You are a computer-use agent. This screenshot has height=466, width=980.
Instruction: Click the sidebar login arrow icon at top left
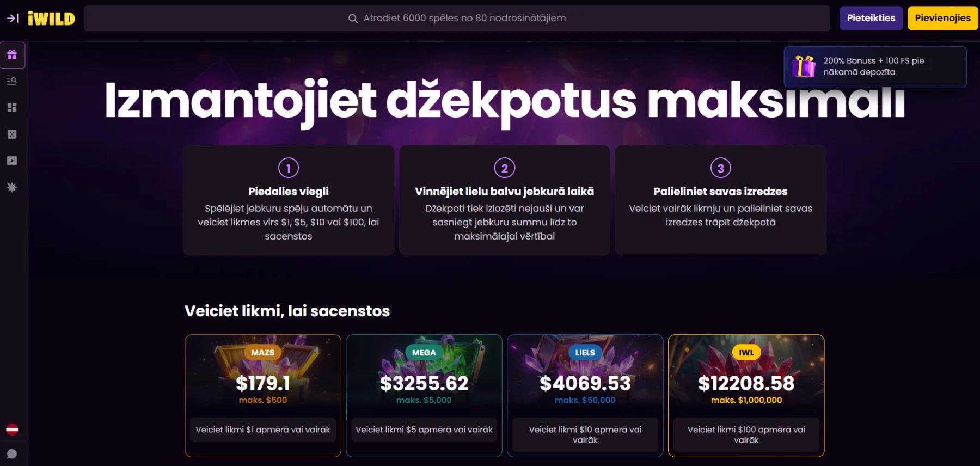coord(11,18)
